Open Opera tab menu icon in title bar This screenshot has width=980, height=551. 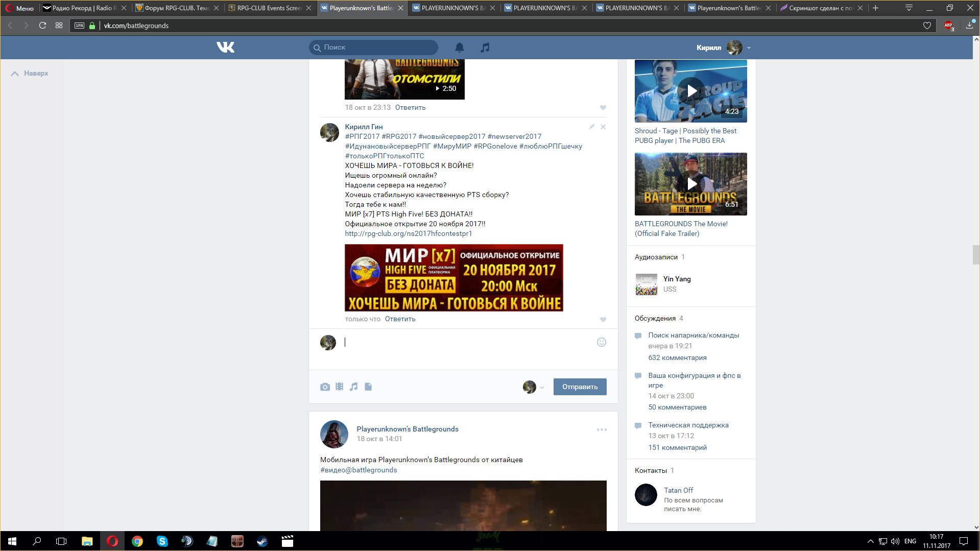909,8
